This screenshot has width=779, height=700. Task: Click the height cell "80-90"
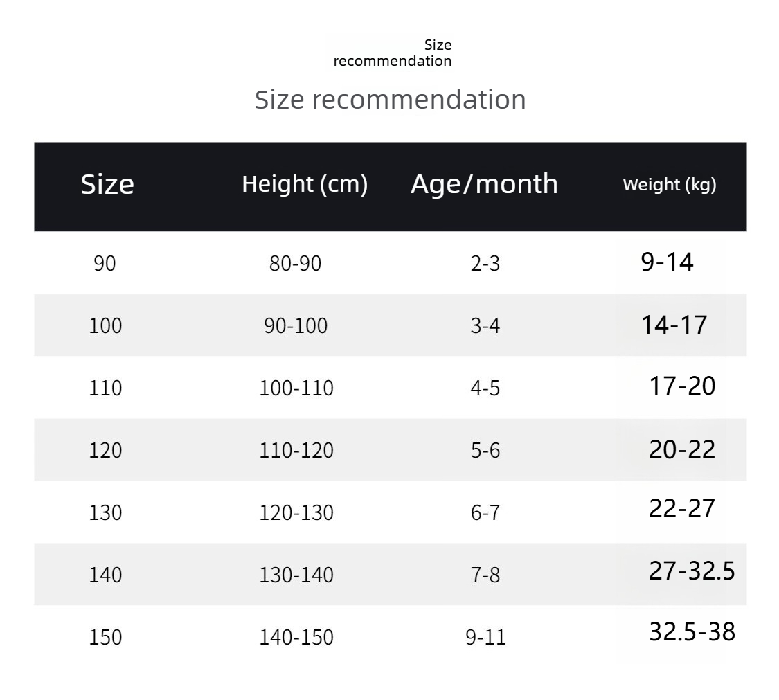pos(296,264)
